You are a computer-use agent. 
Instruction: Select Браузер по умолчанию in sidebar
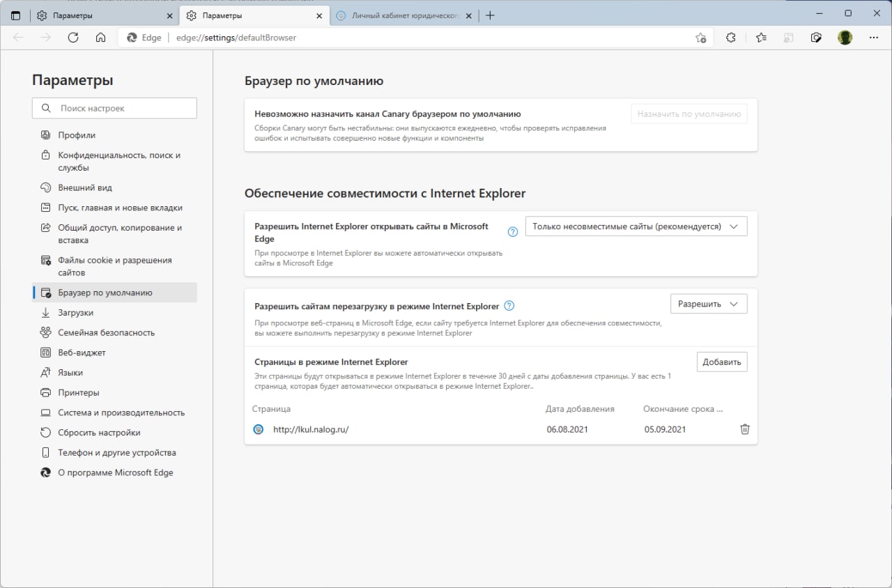tap(115, 293)
